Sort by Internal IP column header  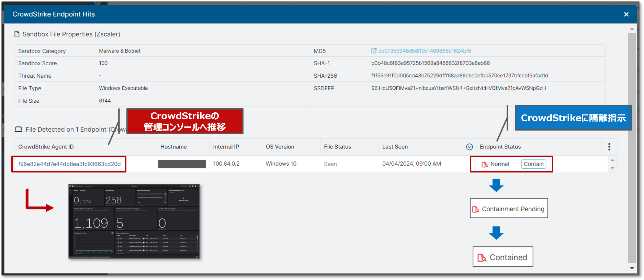click(x=226, y=147)
